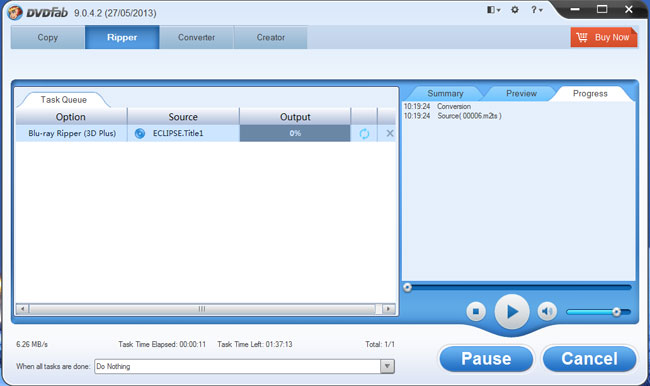This screenshot has width=650, height=386.
Task: Click the refresh icon on the ECLIPSE task row
Action: click(364, 134)
